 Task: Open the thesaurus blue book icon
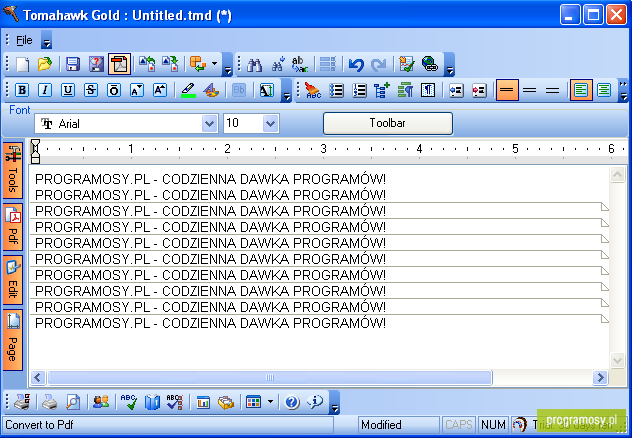point(152,402)
